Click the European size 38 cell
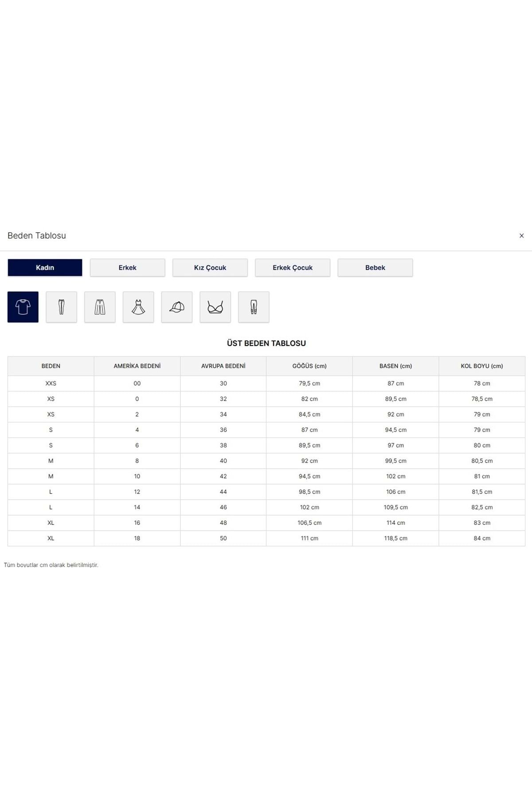Viewport: 532px width, 798px height. 223,446
